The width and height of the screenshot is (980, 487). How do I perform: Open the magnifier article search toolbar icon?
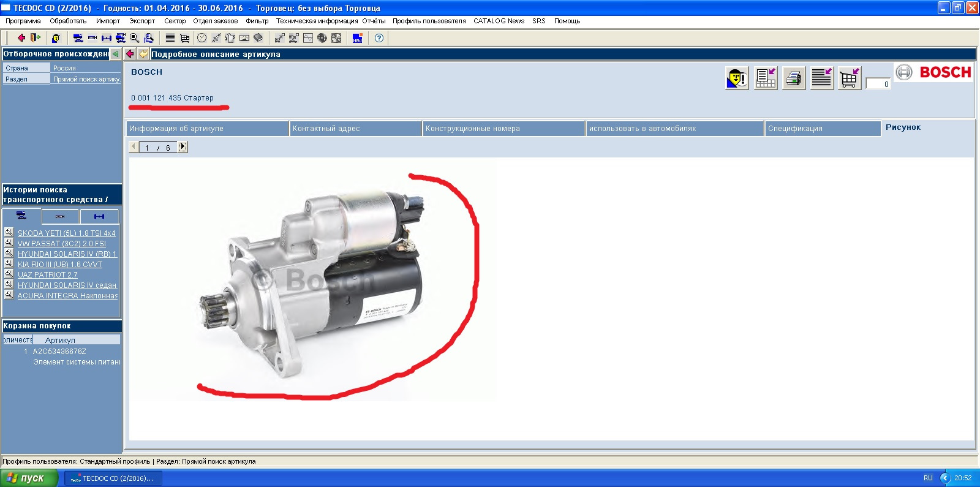(x=134, y=38)
